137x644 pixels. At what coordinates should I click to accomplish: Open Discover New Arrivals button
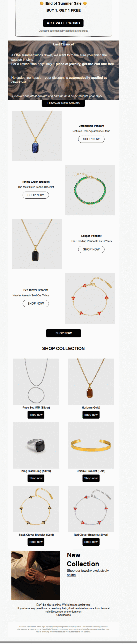pyautogui.click(x=63, y=103)
